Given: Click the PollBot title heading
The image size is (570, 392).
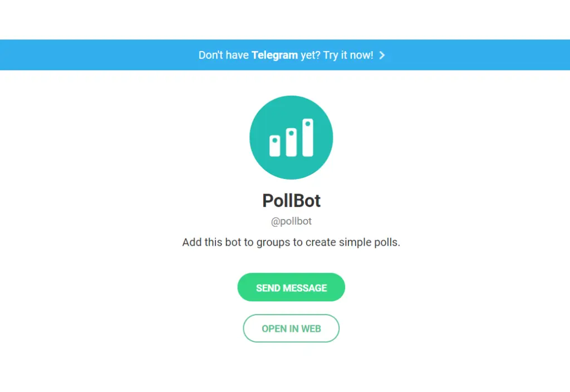Looking at the screenshot, I should click(x=291, y=201).
